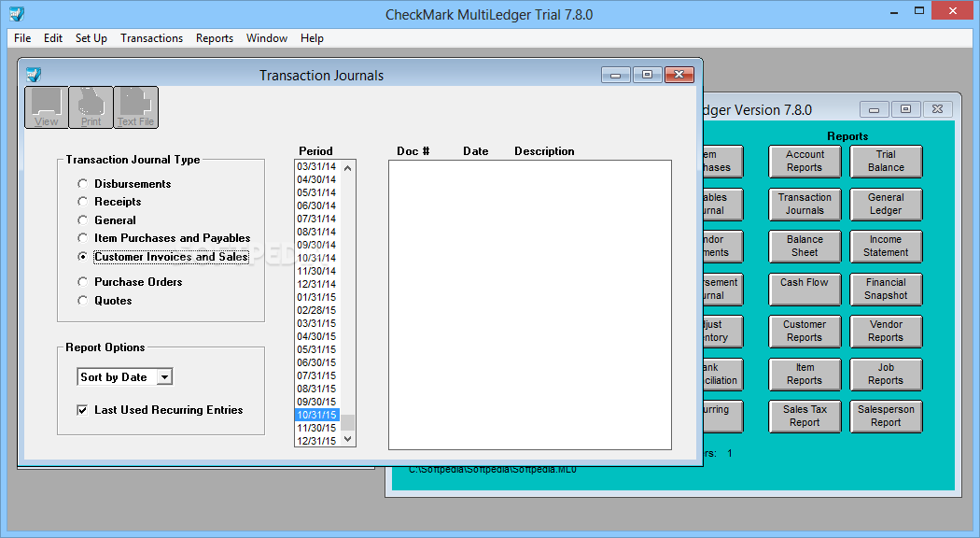This screenshot has height=538, width=980.
Task: Click Income Statement report button
Action: point(886,247)
